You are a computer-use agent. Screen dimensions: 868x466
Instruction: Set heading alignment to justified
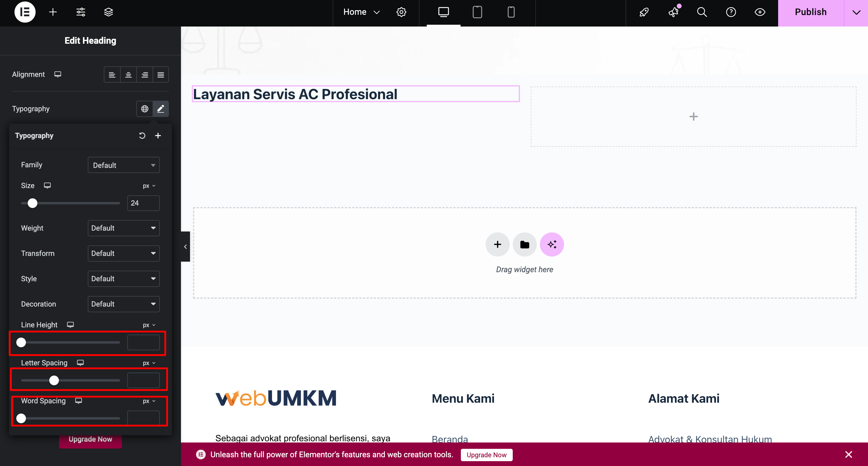161,75
